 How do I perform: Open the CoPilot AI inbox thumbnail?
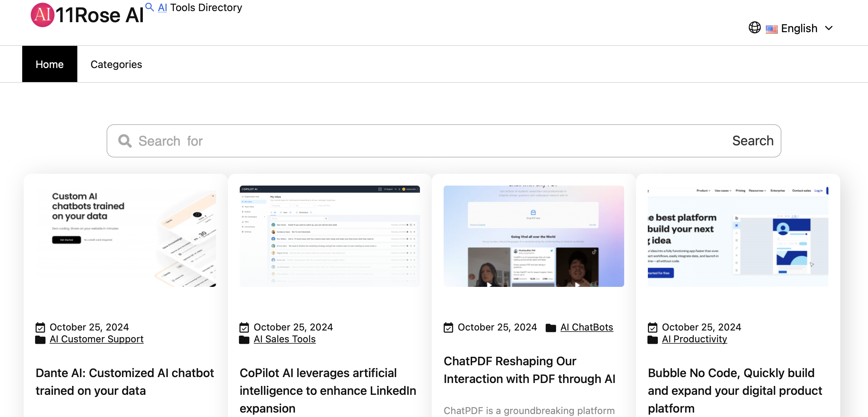[x=330, y=236]
